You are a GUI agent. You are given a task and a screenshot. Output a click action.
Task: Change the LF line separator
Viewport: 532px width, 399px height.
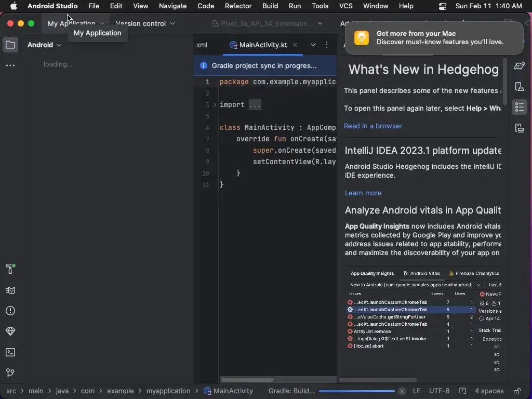coord(417,391)
